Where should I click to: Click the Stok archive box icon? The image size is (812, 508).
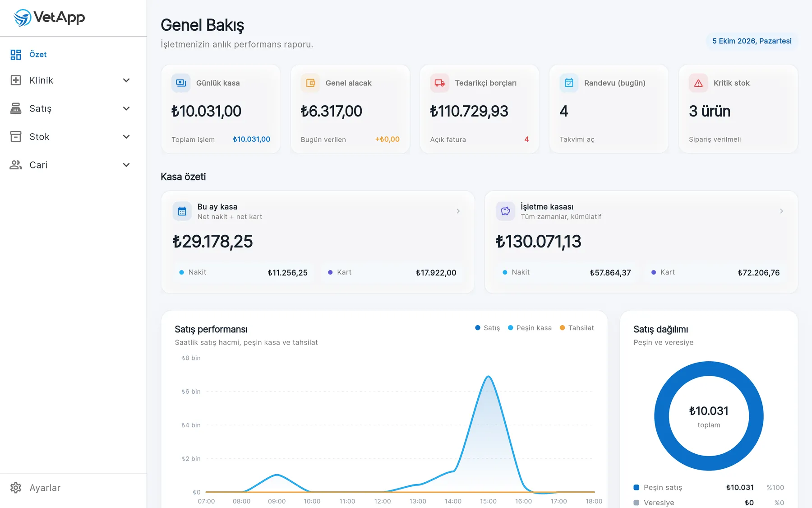16,137
